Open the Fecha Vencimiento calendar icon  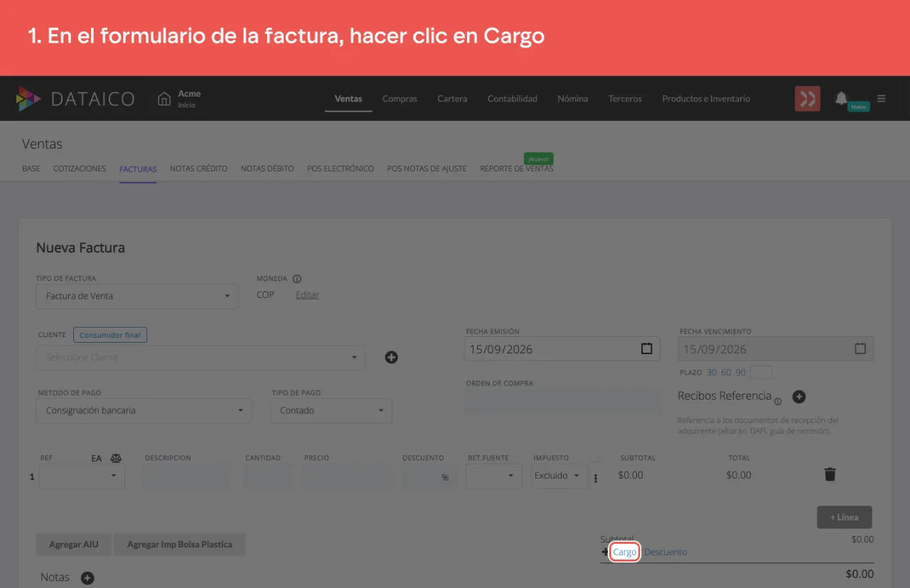860,349
